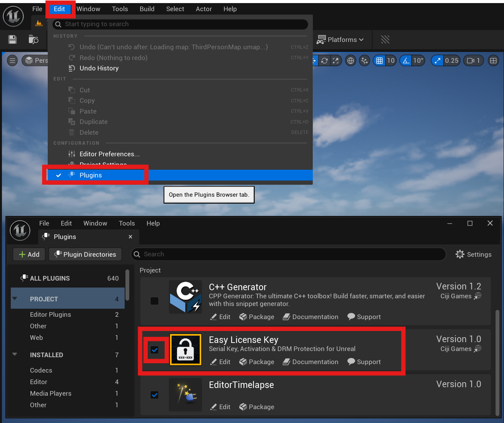Viewport: 504px width, 423px height.
Task: Open the camera speed dropdown
Action: point(473,60)
